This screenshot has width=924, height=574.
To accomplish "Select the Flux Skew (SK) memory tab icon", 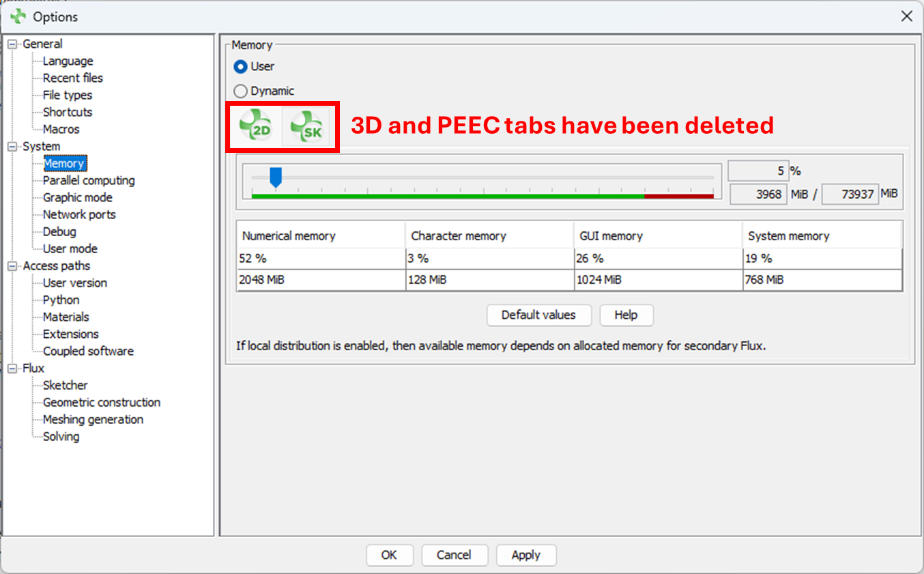I will click(306, 126).
